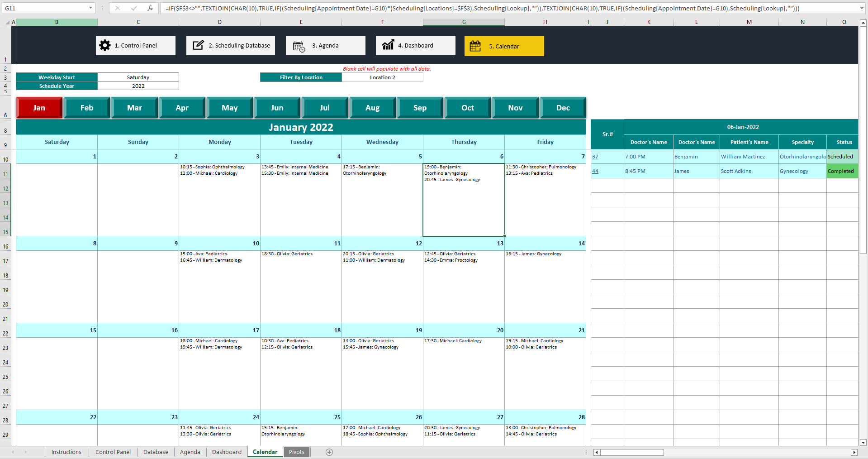
Task: Open the Name Box dropdown arrow
Action: click(90, 8)
